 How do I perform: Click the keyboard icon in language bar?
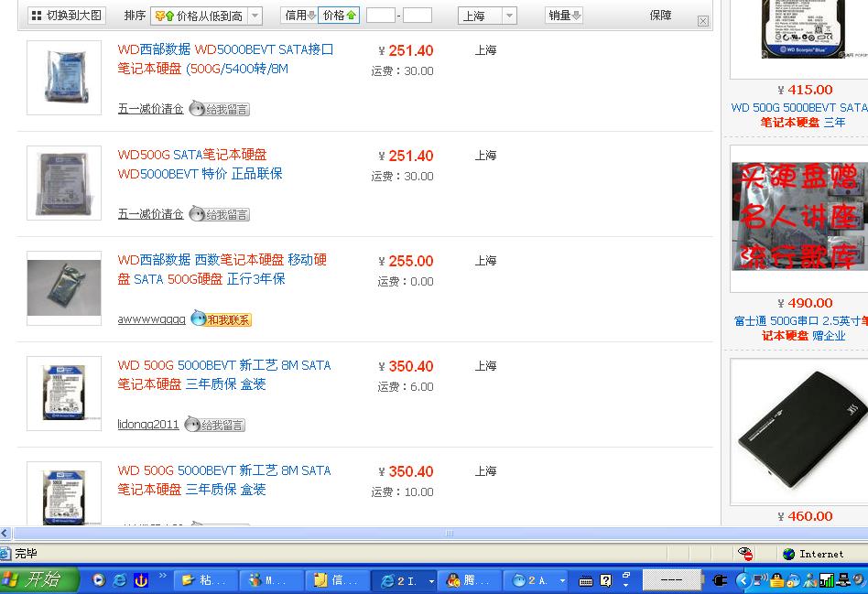point(586,580)
